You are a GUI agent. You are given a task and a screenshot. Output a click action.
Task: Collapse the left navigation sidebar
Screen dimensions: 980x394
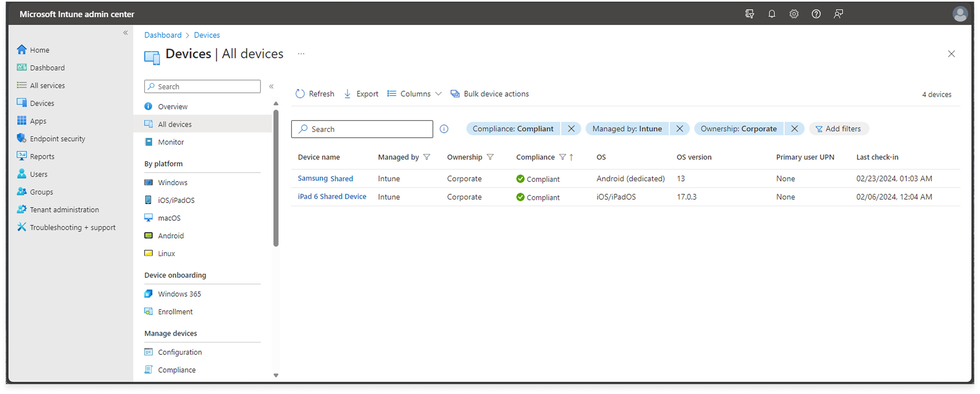click(x=126, y=33)
